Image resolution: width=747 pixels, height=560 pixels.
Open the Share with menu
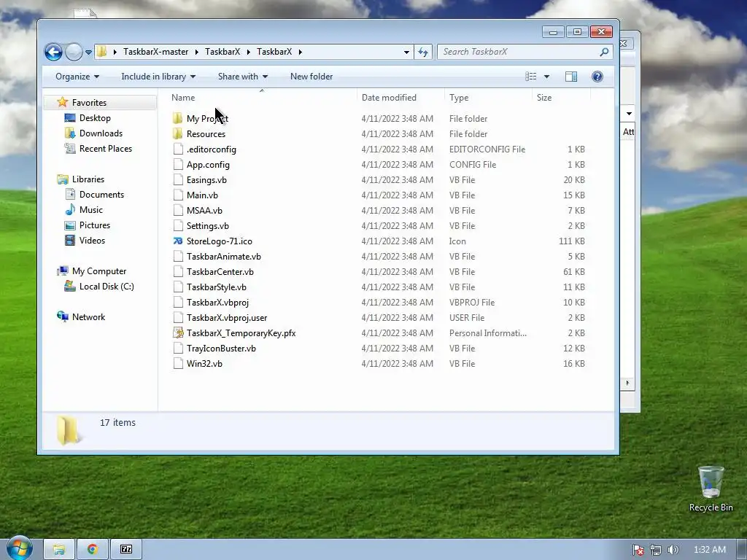[x=242, y=77]
